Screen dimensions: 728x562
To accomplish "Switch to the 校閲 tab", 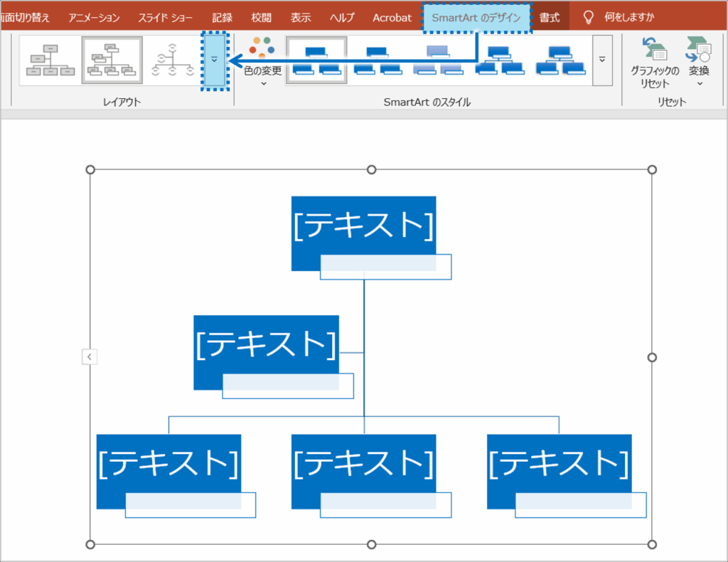I will tap(261, 16).
